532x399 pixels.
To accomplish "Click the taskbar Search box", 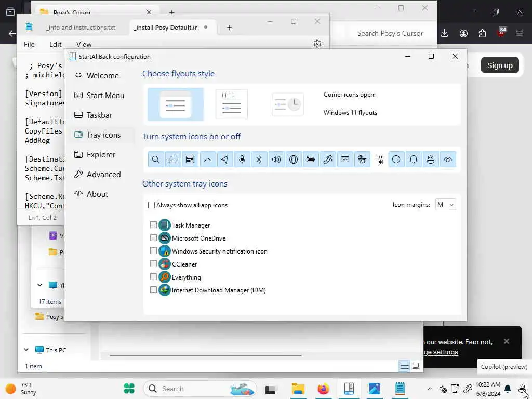I will point(200,389).
